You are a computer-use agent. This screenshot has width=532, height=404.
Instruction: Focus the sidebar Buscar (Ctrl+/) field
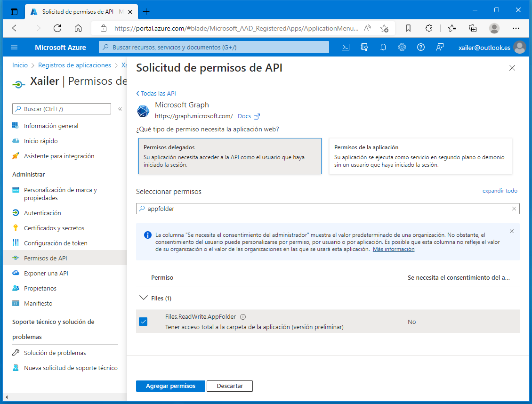(62, 109)
